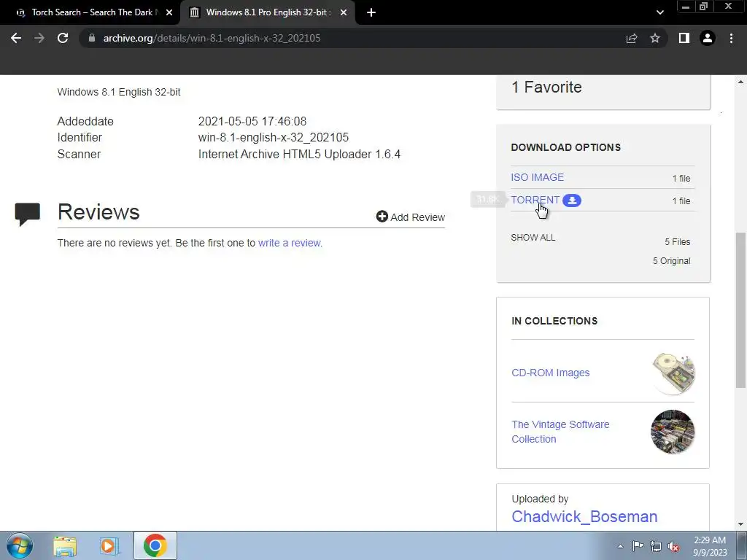Open the browser side panel
Viewport: 747px width, 560px height.
(x=684, y=38)
